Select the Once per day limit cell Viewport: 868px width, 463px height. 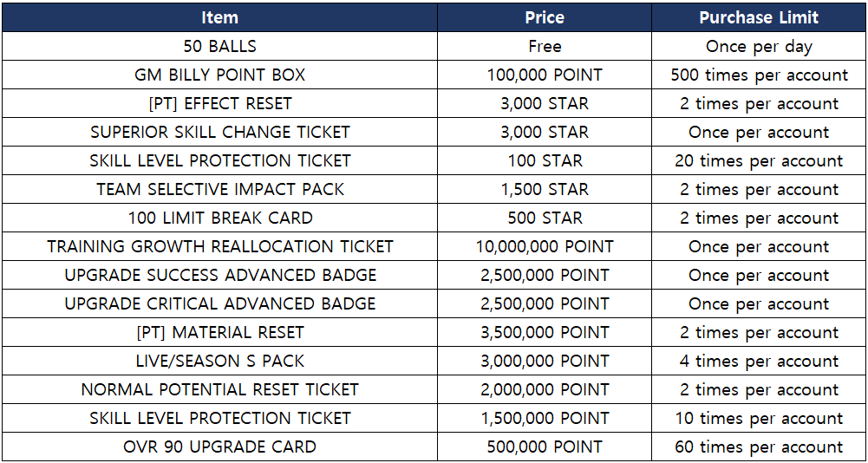coord(759,46)
